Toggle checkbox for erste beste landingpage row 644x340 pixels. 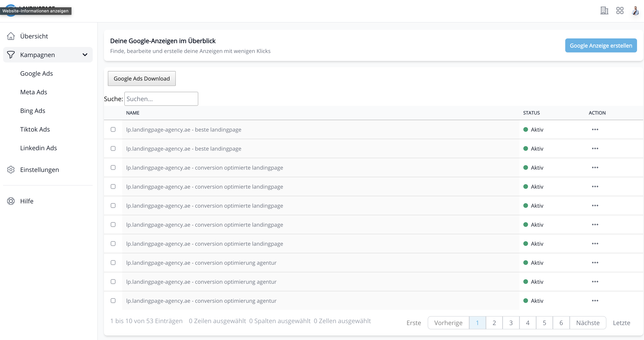point(113,129)
